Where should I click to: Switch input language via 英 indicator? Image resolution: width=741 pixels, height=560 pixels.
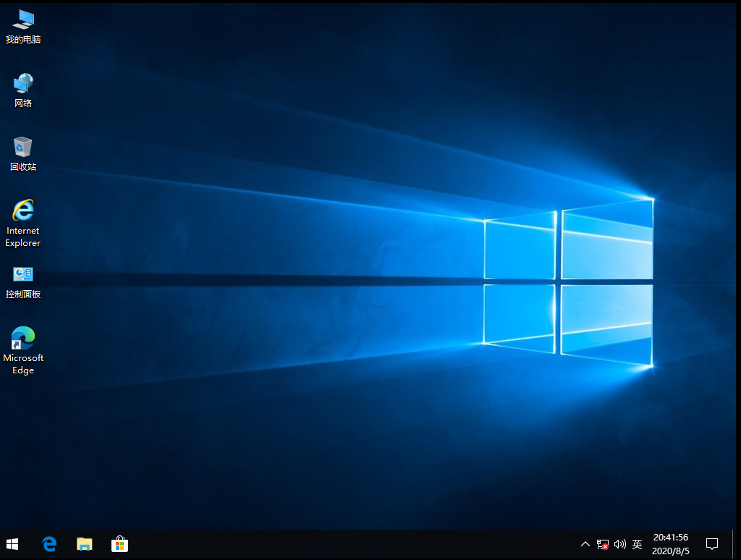coord(637,544)
